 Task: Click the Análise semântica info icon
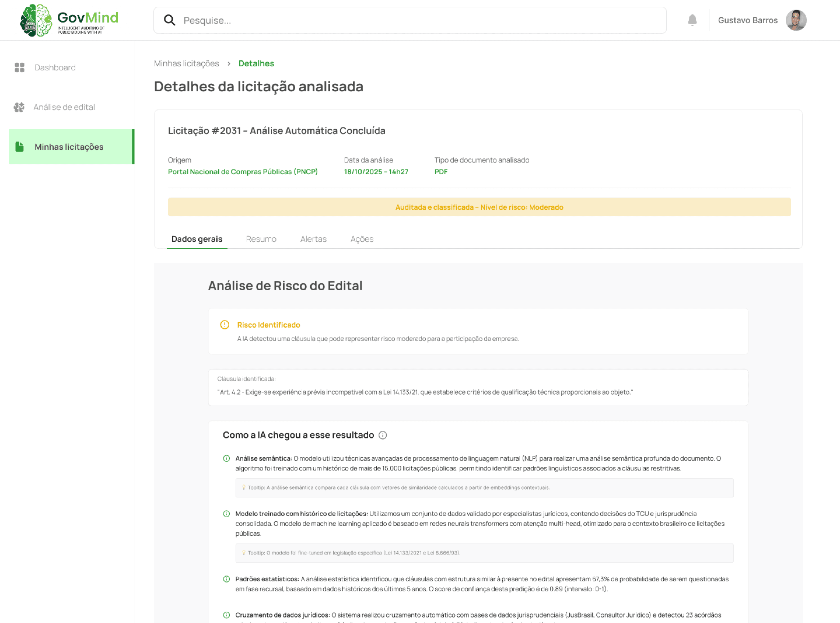(227, 459)
